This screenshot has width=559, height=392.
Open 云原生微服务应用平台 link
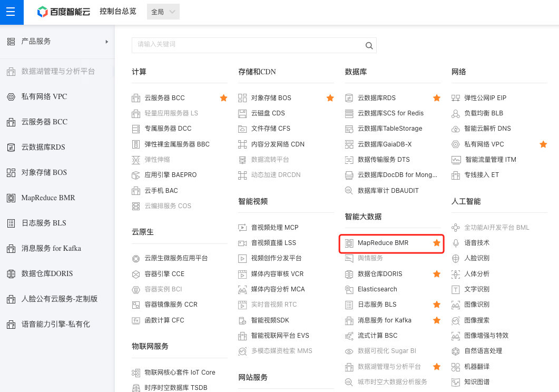click(176, 258)
